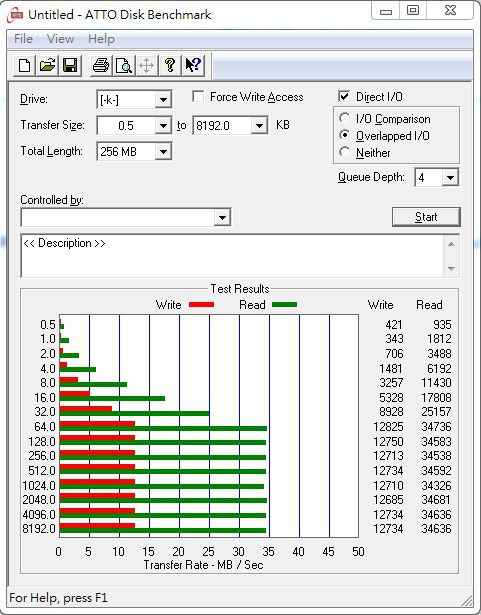The image size is (481, 615).
Task: Select the I/O Comparison radio button
Action: [344, 118]
